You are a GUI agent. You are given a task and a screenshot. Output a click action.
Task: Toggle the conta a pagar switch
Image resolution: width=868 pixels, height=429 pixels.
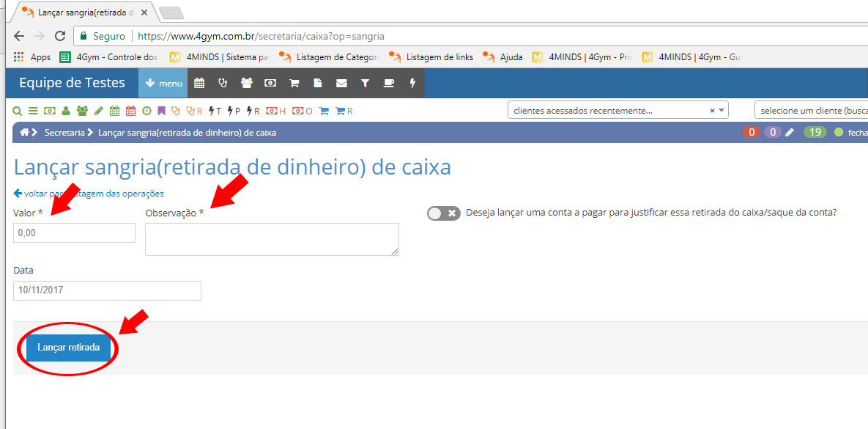click(443, 213)
